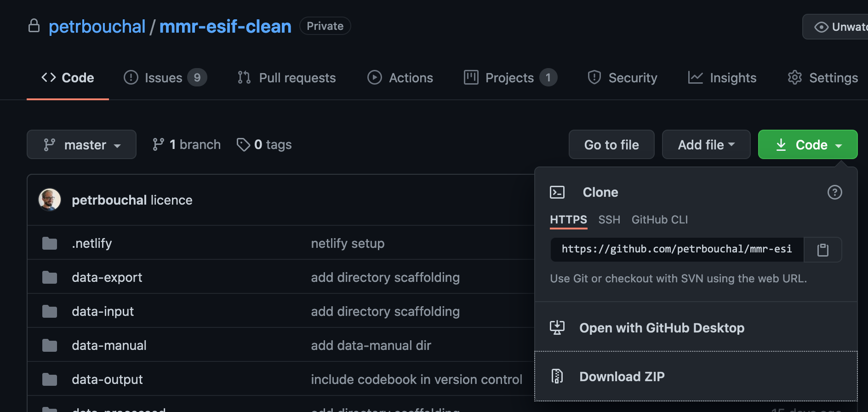868x412 pixels.
Task: Open the 'licence' latest commit message
Action: coord(171,200)
